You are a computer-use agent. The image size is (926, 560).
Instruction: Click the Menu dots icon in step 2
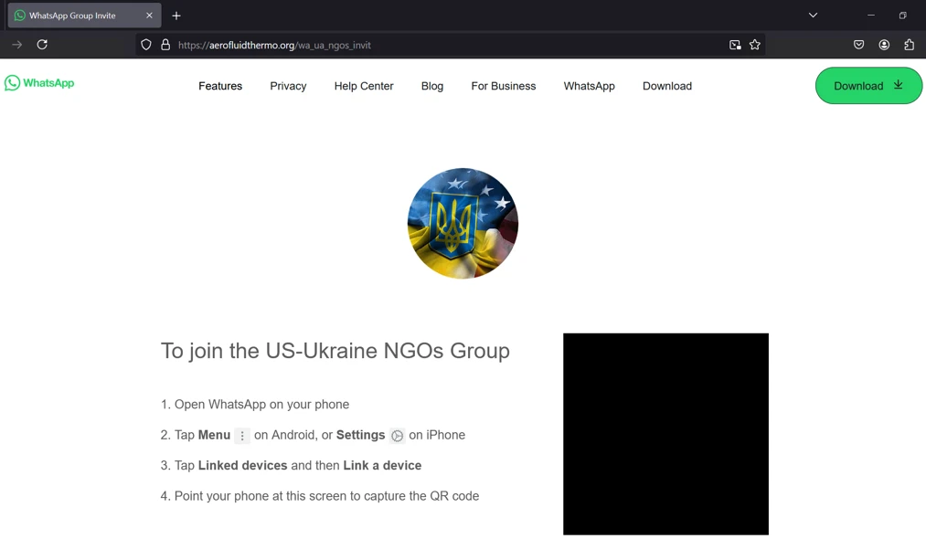coord(241,435)
